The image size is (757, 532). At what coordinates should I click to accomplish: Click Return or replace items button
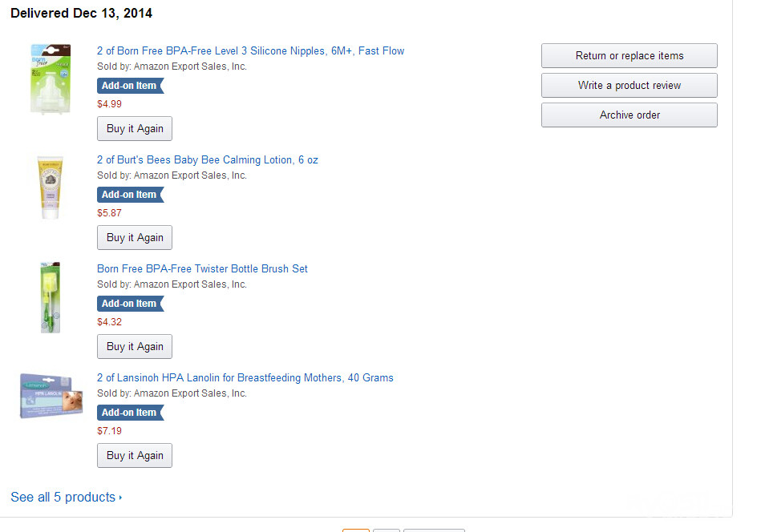(x=629, y=56)
